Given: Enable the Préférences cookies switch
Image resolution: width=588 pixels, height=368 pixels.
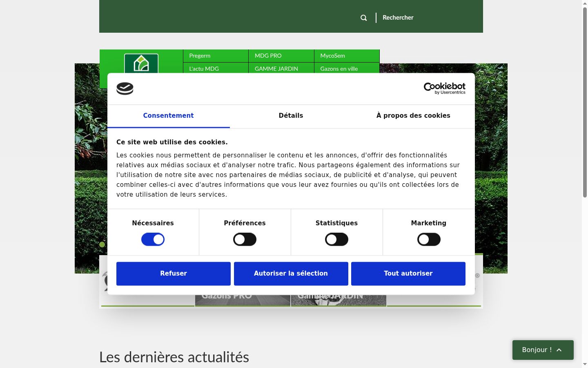Looking at the screenshot, I should [x=245, y=240].
